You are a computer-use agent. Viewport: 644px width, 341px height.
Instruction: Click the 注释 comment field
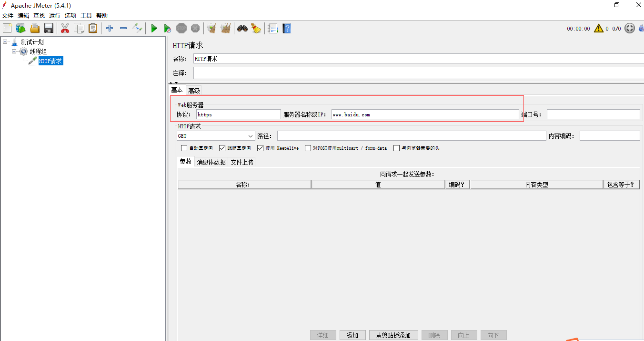[x=419, y=73]
